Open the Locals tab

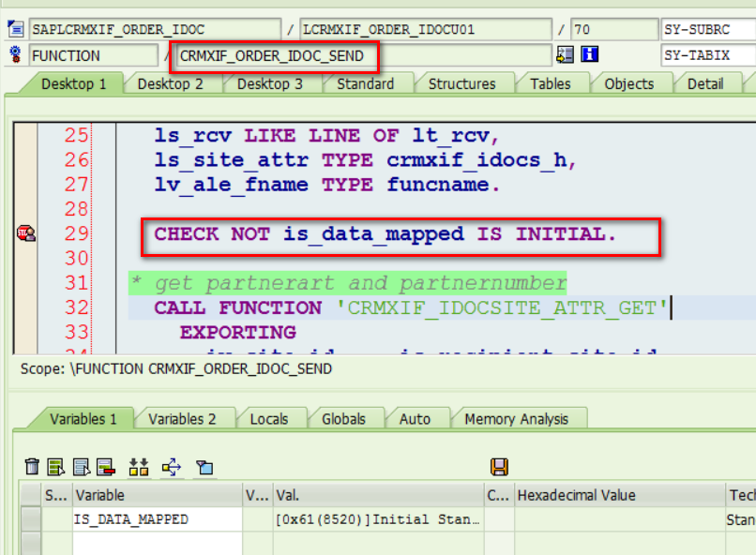point(268,419)
